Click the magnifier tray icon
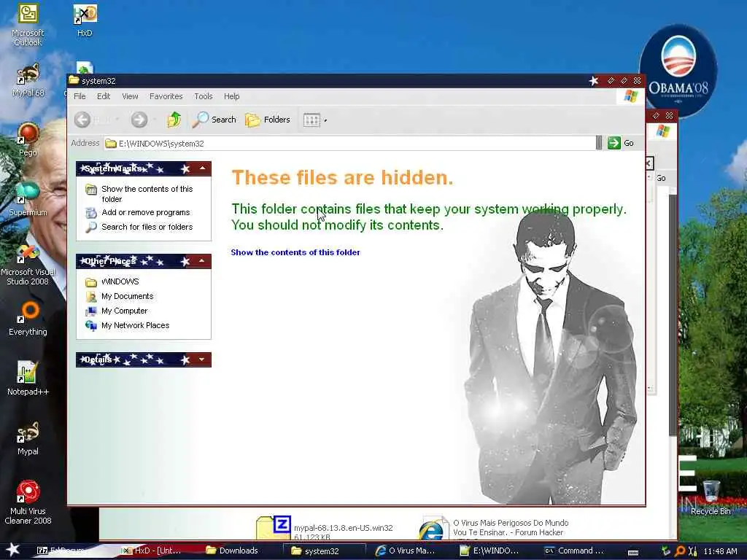Screen dimensions: 747x560 tap(681, 551)
